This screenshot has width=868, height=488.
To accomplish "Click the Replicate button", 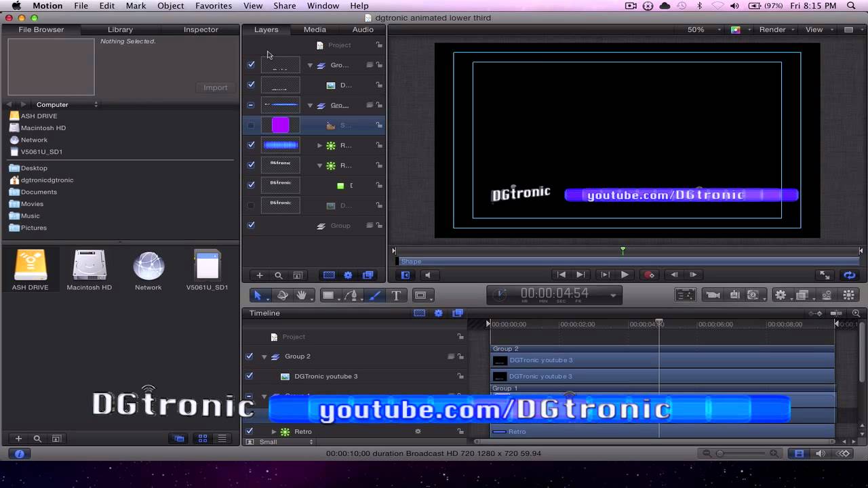I will [x=848, y=295].
